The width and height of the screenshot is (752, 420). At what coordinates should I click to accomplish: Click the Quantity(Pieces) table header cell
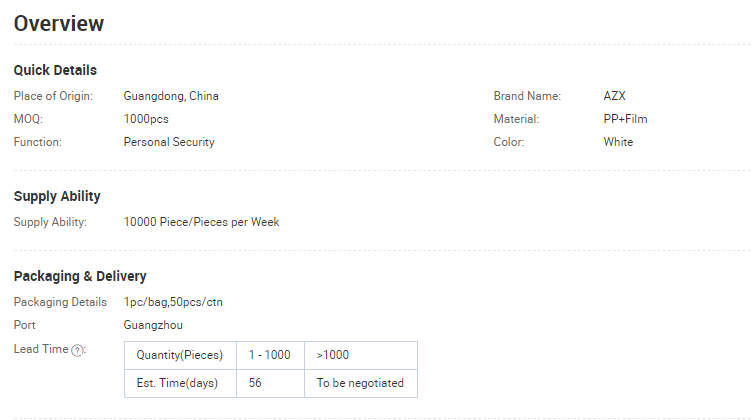(180, 355)
